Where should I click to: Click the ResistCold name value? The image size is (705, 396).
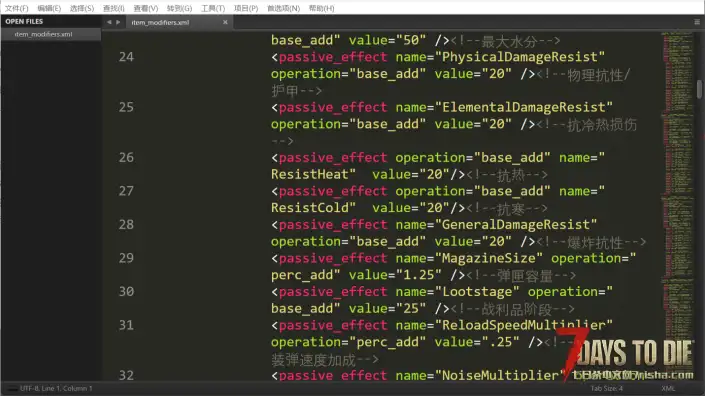(x=313, y=208)
